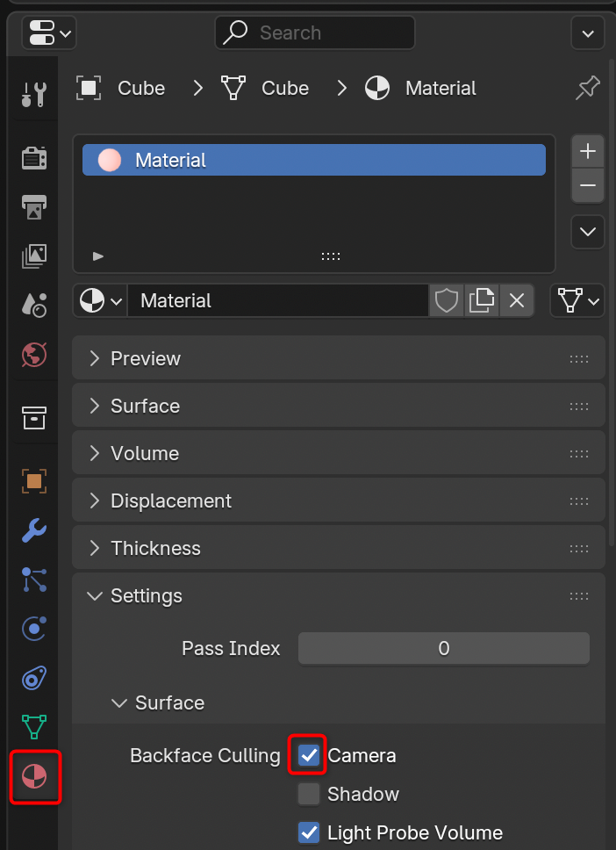
Task: Toggle the pin icon in header
Action: coord(587,88)
